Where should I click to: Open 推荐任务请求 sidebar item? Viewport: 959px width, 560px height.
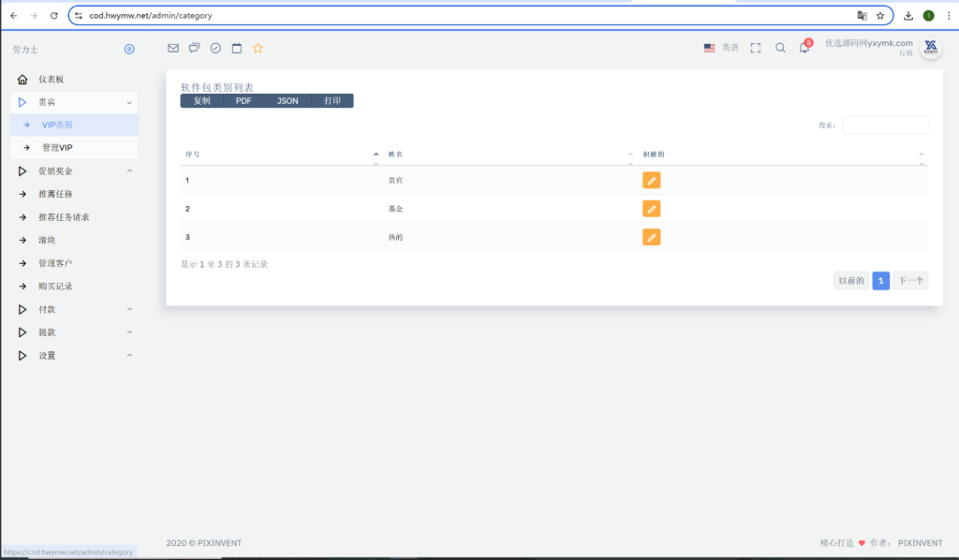pos(74,217)
